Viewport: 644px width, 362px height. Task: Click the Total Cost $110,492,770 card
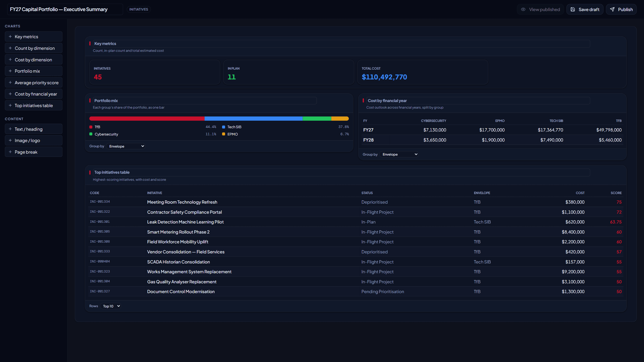[x=423, y=72]
